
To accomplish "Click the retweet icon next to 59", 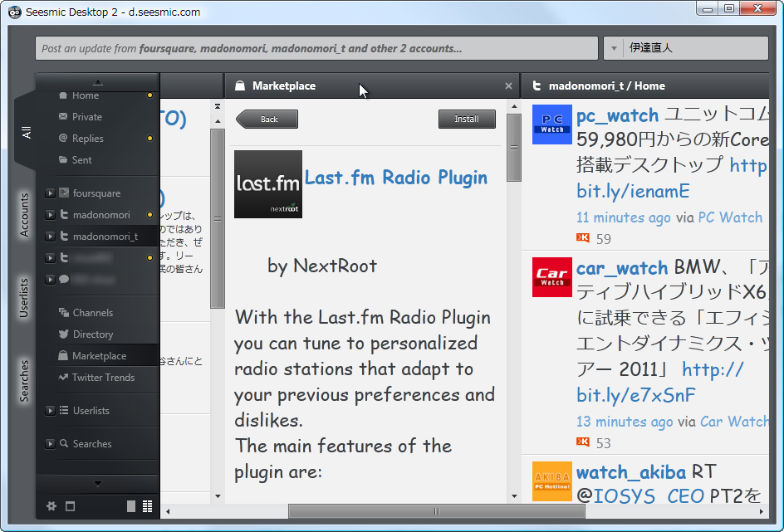I will 583,237.
